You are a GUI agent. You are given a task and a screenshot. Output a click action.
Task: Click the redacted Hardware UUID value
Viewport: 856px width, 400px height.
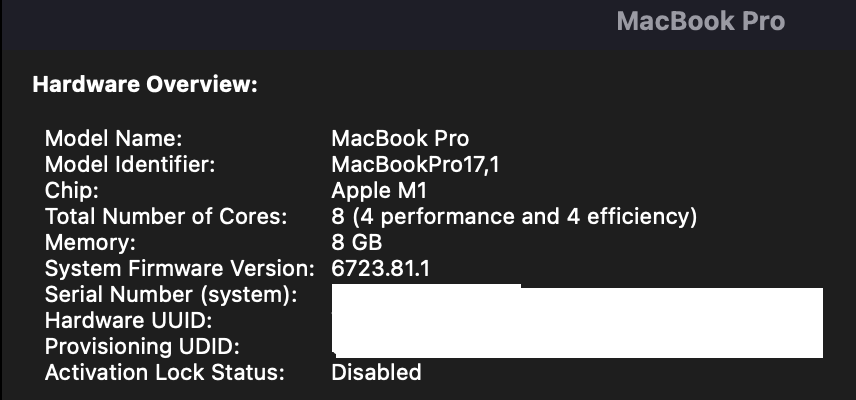[x=577, y=322]
